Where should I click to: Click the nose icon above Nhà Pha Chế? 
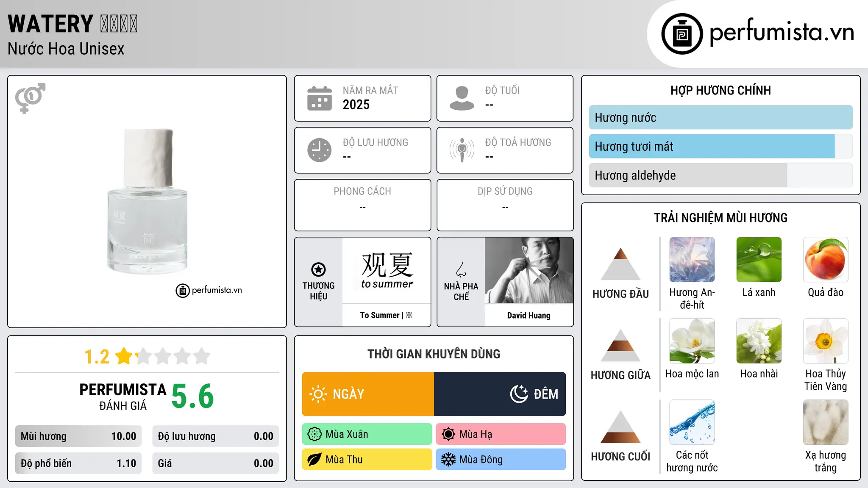coord(461,269)
